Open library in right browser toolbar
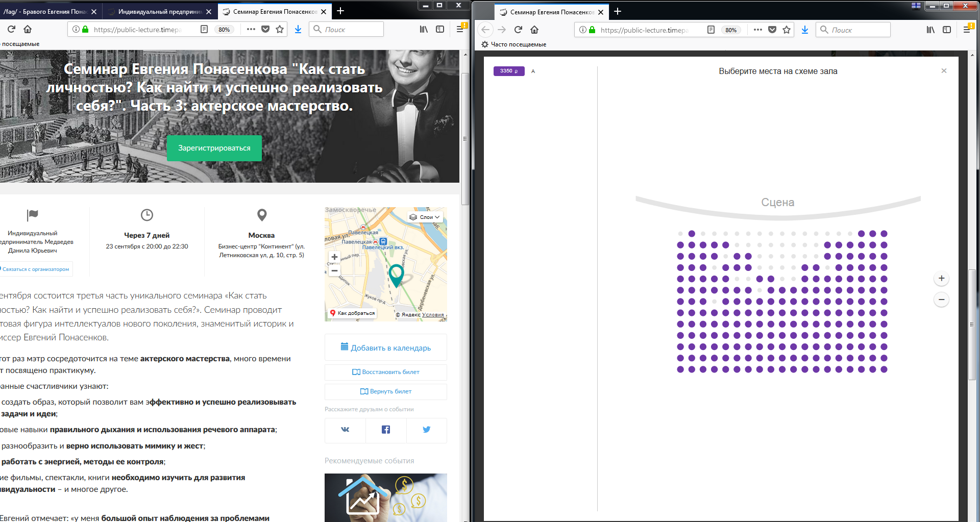 tap(930, 30)
